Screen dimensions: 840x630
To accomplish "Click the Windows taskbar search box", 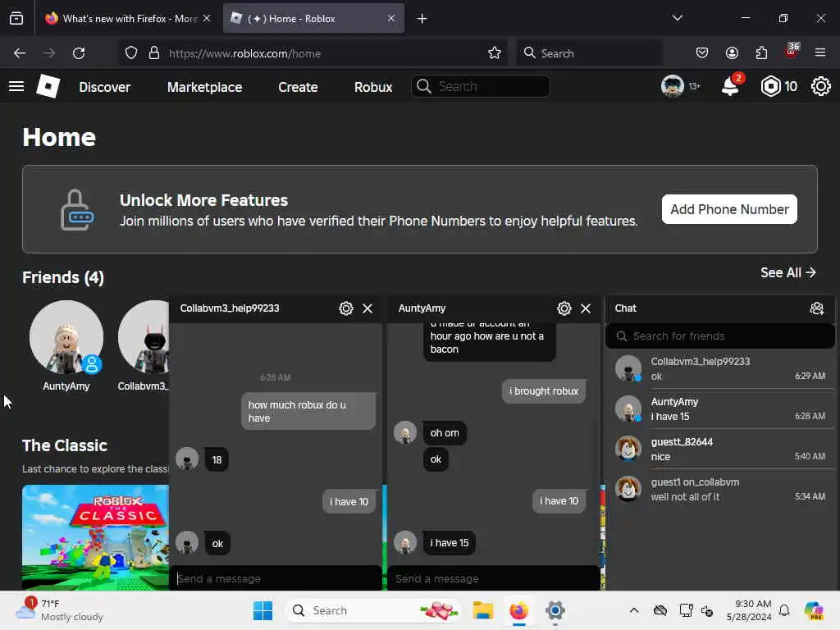I will point(373,610).
